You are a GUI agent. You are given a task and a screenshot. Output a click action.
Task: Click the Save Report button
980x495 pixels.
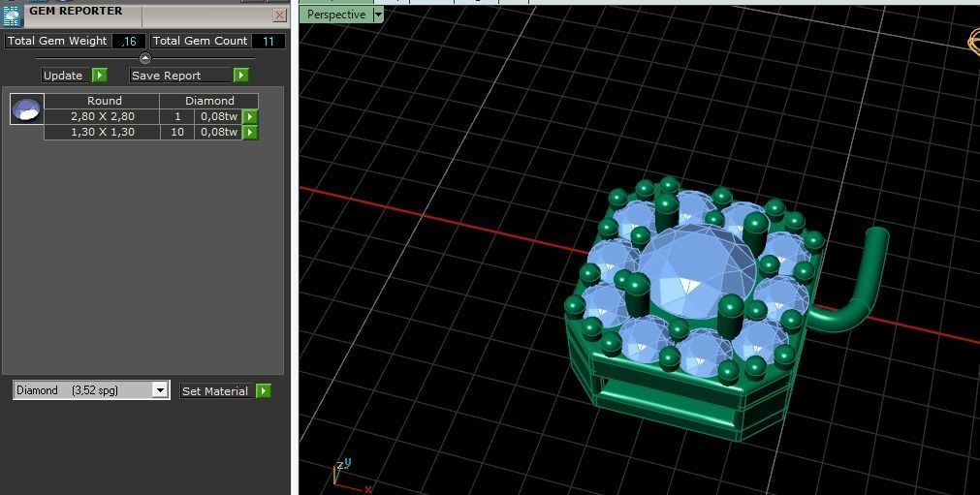point(180,76)
